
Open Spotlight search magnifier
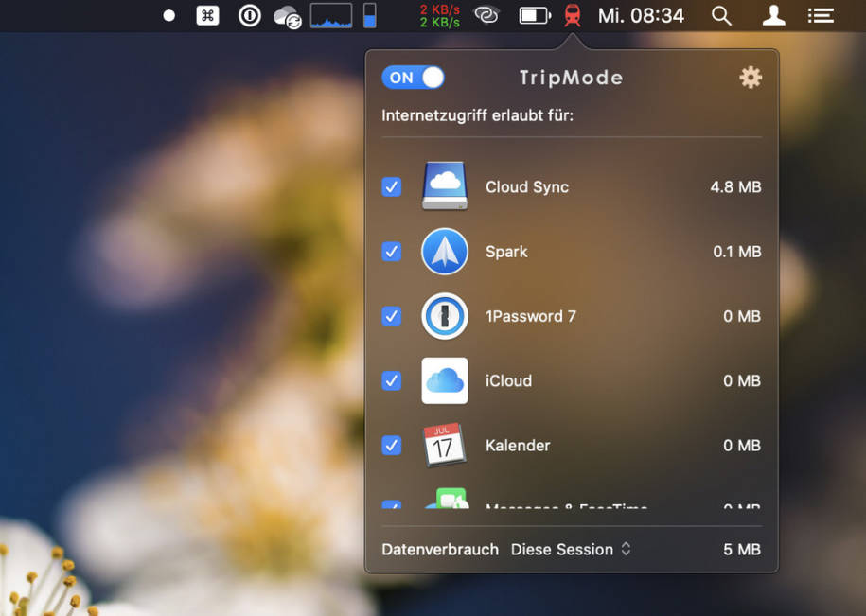(x=721, y=16)
